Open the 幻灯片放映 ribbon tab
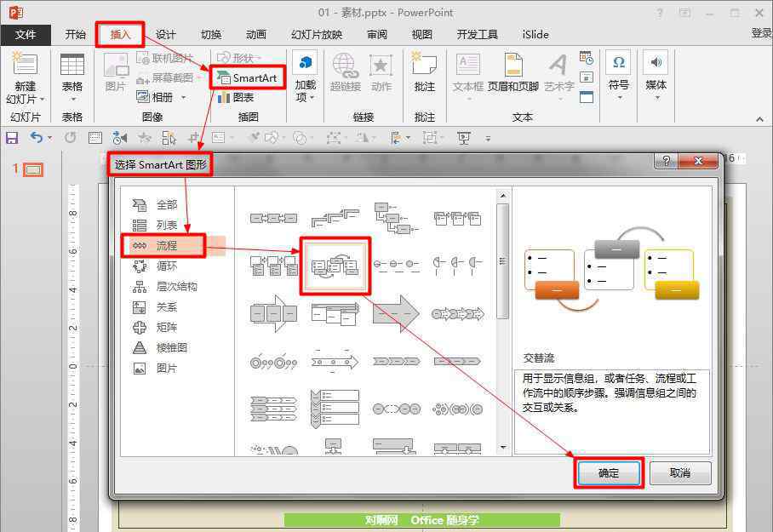This screenshot has width=773, height=532. tap(317, 35)
